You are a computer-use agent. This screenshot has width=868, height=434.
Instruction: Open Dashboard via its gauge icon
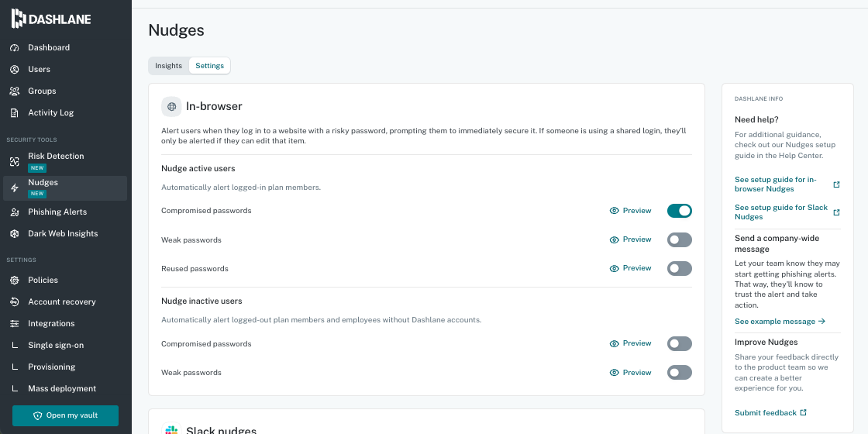(x=15, y=47)
